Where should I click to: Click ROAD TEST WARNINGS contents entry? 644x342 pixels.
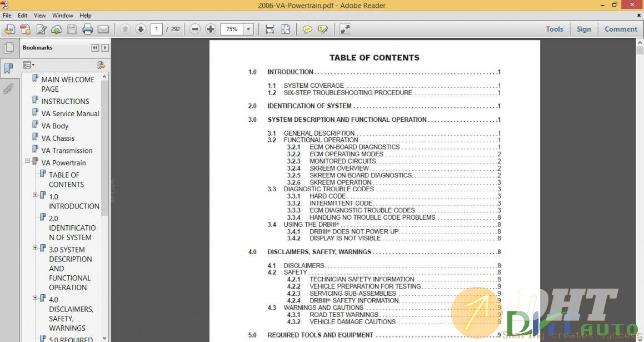click(344, 314)
